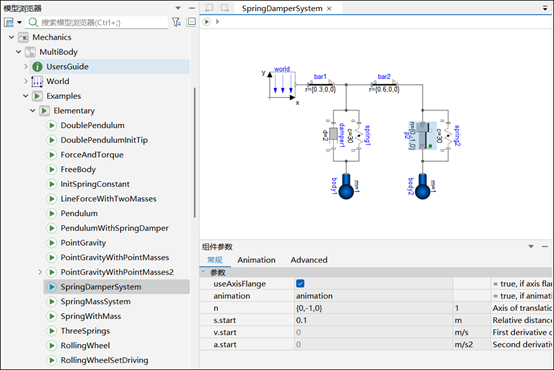Click the filter icon in model browser
Screen dimensions: 554x370
[x=176, y=22]
